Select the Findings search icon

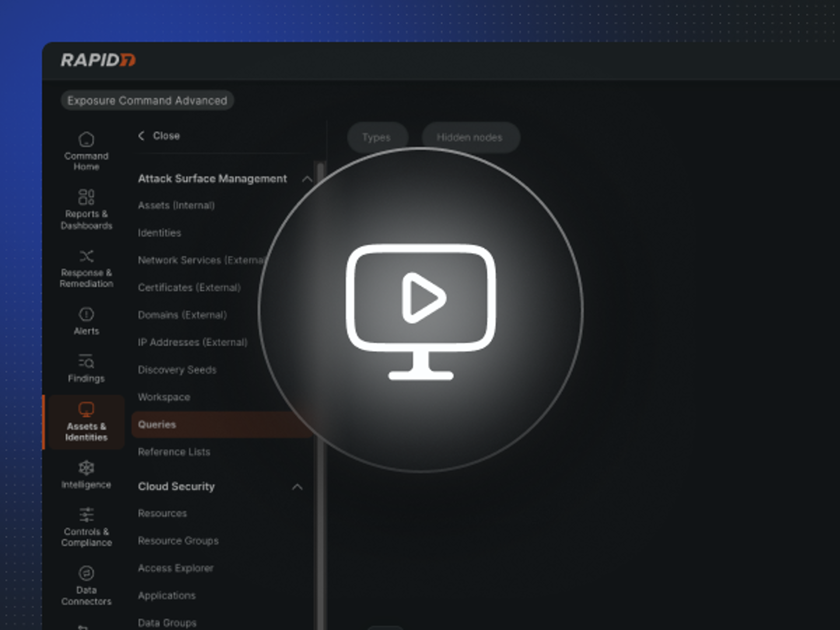pos(86,361)
